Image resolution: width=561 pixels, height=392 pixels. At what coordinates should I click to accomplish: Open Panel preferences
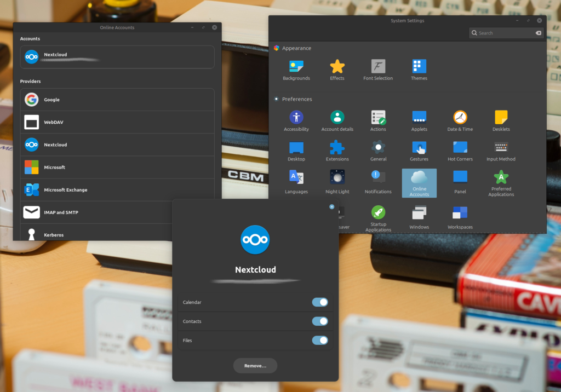(460, 182)
